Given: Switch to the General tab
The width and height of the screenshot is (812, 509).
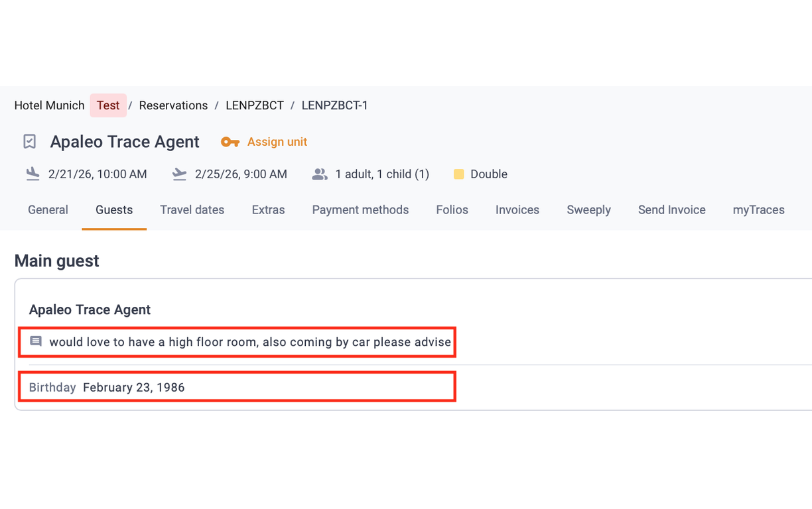Looking at the screenshot, I should [48, 209].
